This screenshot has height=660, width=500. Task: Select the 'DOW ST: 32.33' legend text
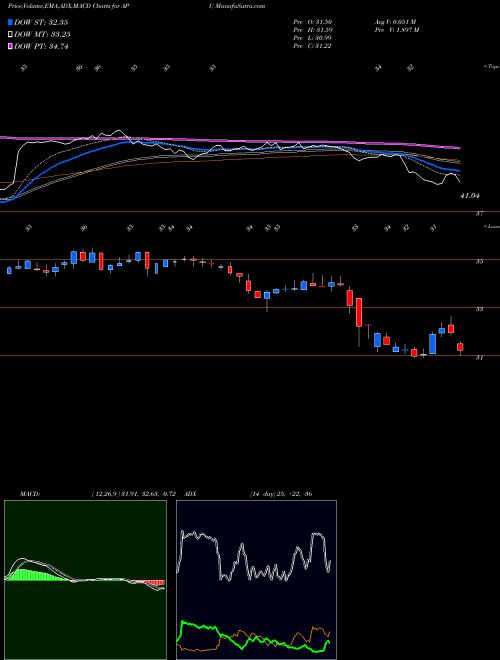tap(41, 22)
